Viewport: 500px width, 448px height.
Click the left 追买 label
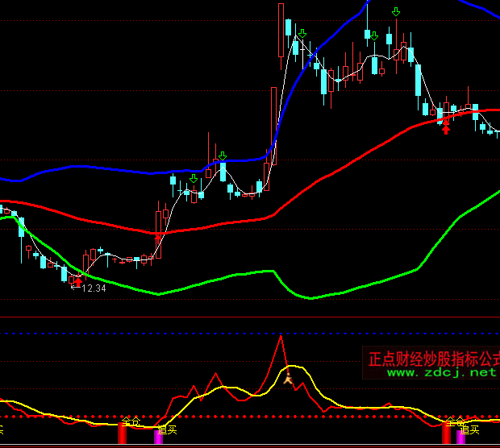[168, 429]
